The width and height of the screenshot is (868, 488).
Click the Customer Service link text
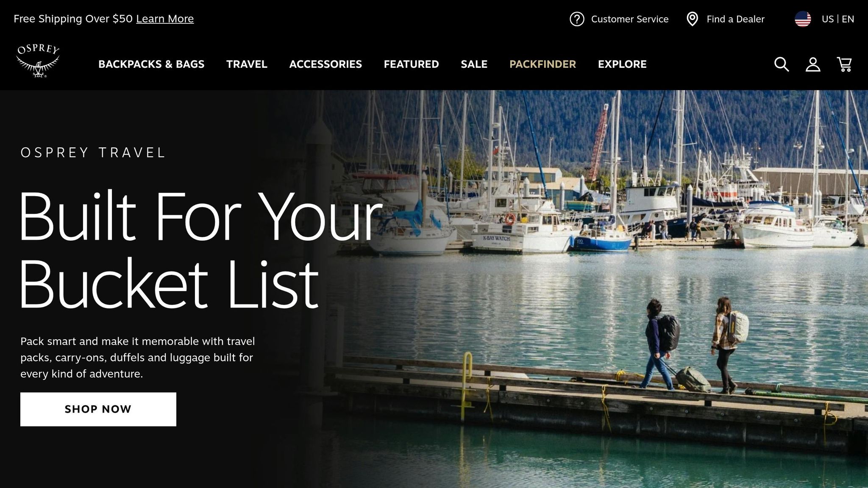tap(630, 19)
